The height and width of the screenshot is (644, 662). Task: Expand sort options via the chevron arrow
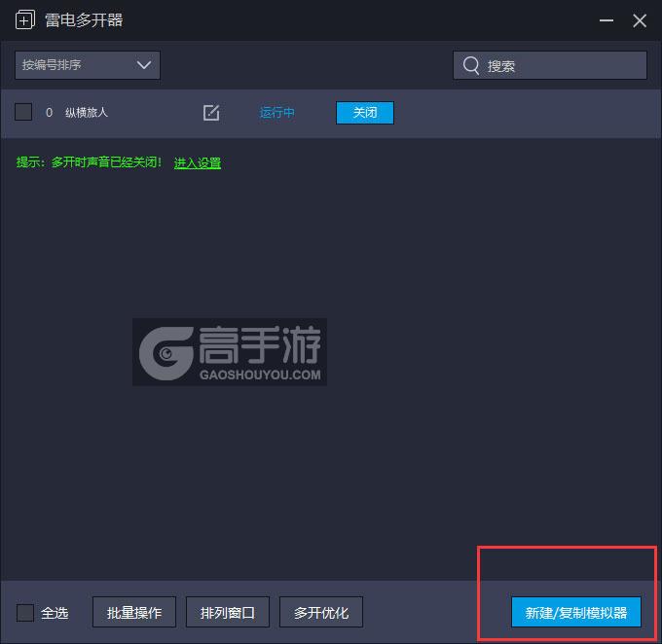click(144, 65)
